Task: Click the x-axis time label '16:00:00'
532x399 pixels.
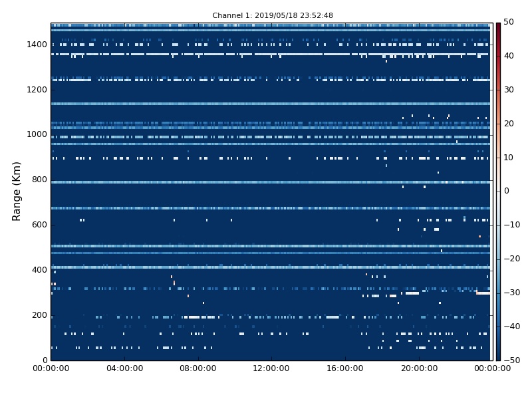Action: coord(345,368)
